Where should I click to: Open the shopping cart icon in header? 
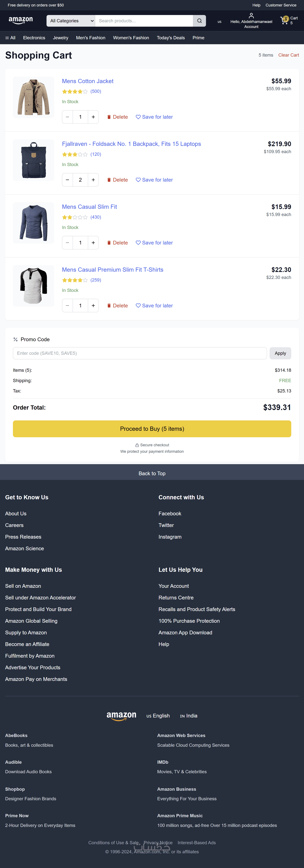[x=285, y=21]
